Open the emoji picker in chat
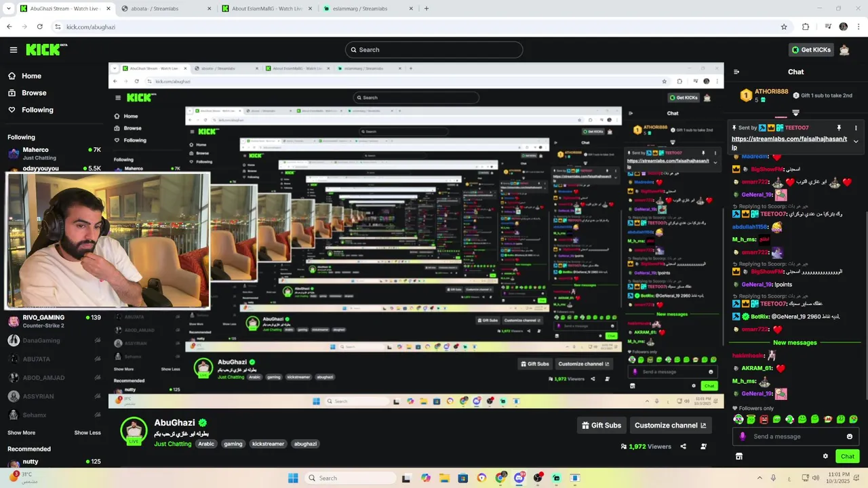Viewport: 868px width, 488px height. (x=850, y=436)
